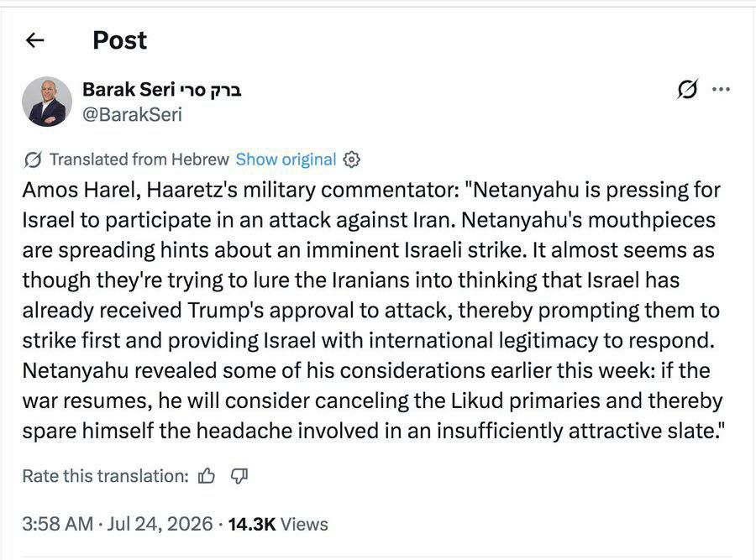The height and width of the screenshot is (560, 756).
Task: Go back using the left arrow
Action: 34,40
